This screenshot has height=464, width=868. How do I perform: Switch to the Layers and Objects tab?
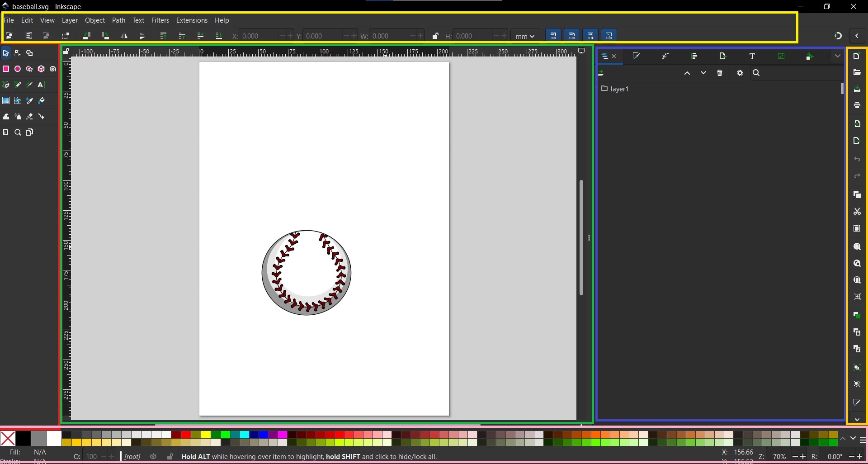pyautogui.click(x=605, y=56)
